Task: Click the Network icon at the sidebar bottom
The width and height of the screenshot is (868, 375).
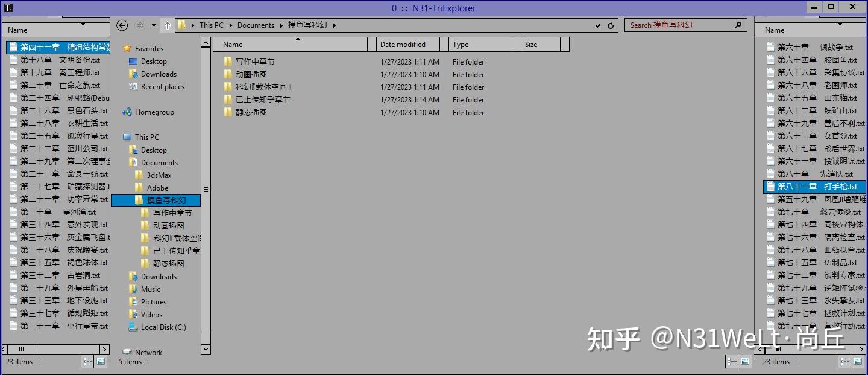Action: [128, 351]
